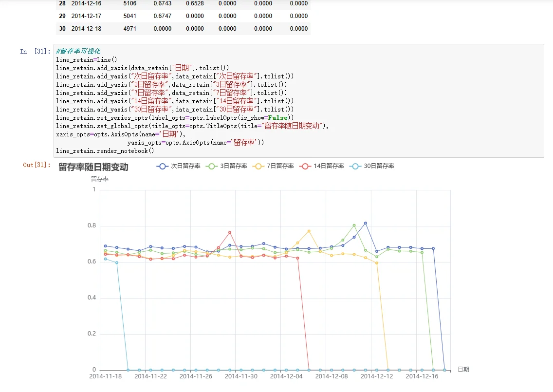Click the y-axis name 留存率
Viewport: 553px width, 392px height.
click(x=100, y=179)
